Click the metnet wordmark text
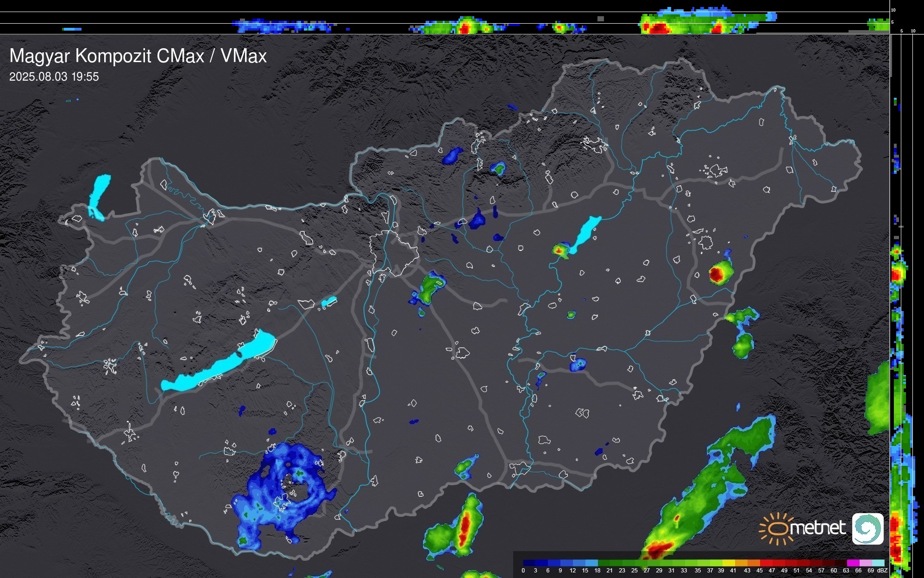Viewport: 924px width, 578px height. [817, 528]
